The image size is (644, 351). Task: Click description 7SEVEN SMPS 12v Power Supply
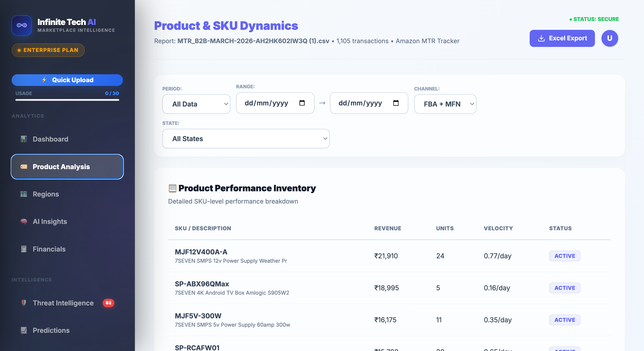[231, 261]
